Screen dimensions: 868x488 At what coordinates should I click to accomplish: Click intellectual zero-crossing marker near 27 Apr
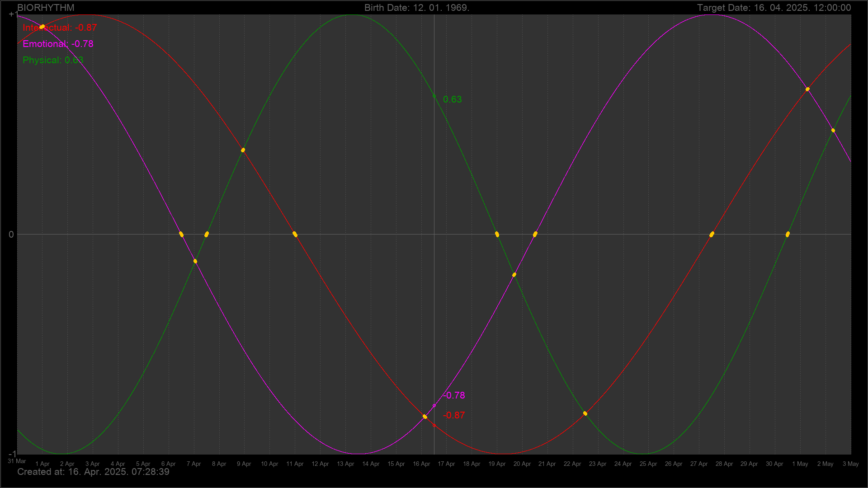click(x=712, y=234)
